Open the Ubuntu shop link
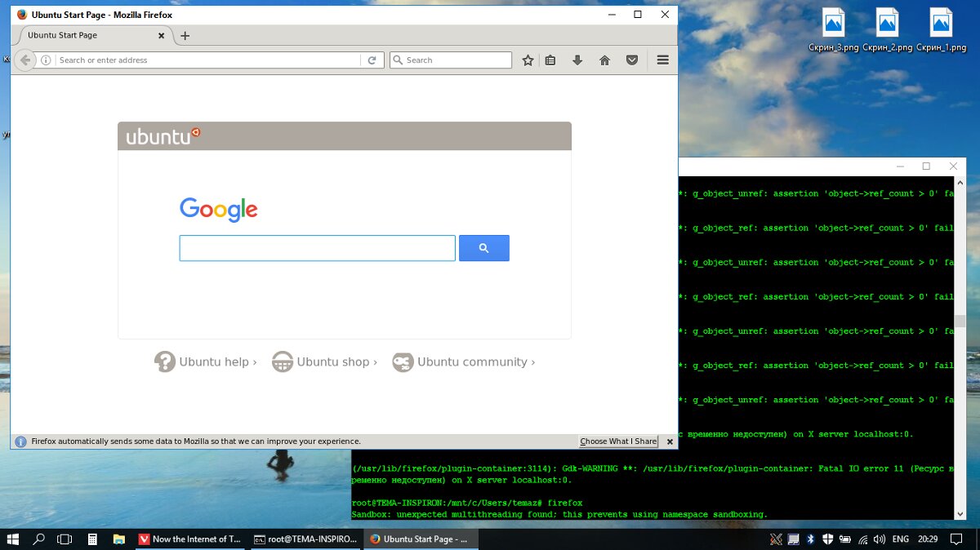 [324, 361]
